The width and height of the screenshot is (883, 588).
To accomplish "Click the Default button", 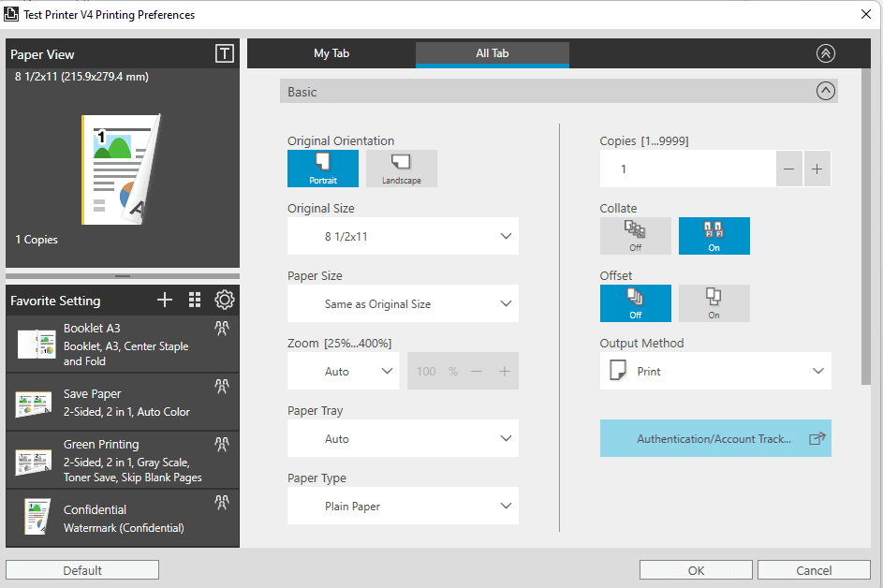I will point(82,570).
